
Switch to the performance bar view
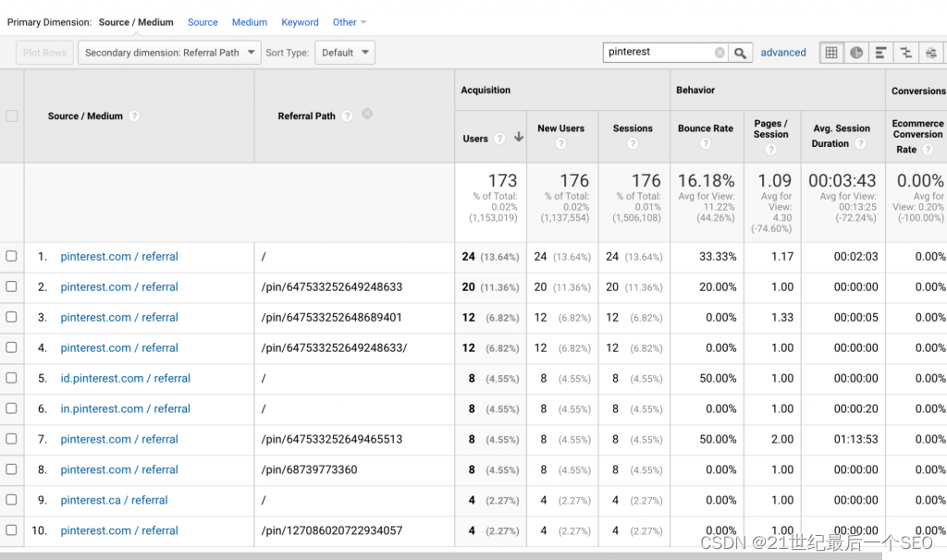[880, 53]
